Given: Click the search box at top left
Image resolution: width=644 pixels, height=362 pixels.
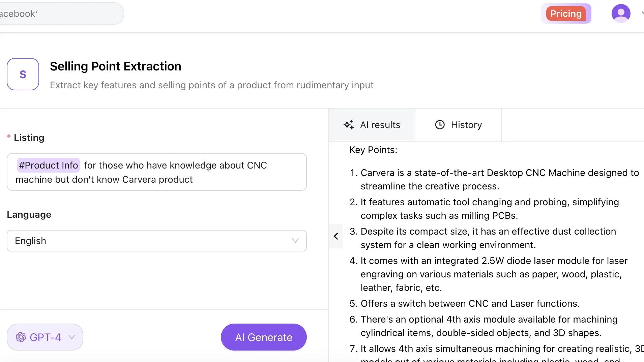Looking at the screenshot, I should (x=61, y=13).
